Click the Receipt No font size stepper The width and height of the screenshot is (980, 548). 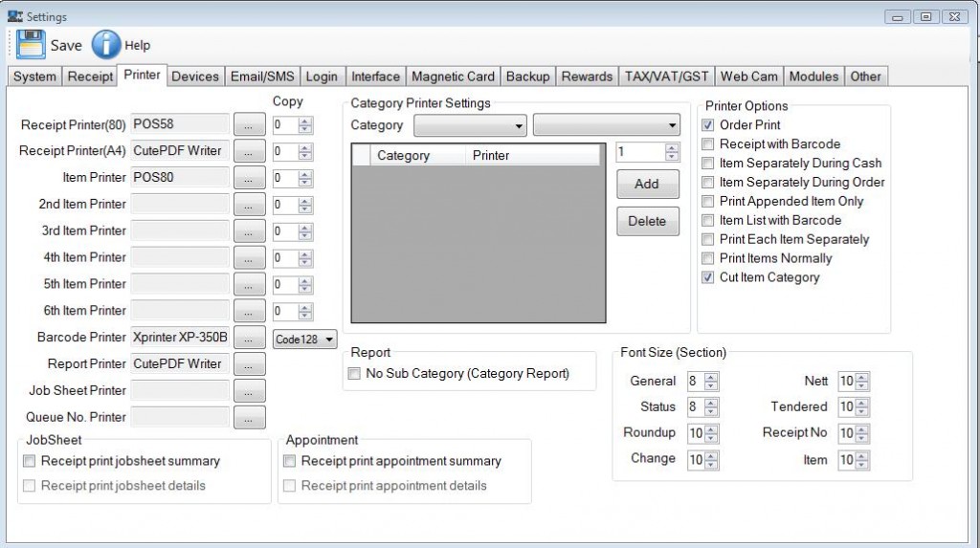pos(862,433)
